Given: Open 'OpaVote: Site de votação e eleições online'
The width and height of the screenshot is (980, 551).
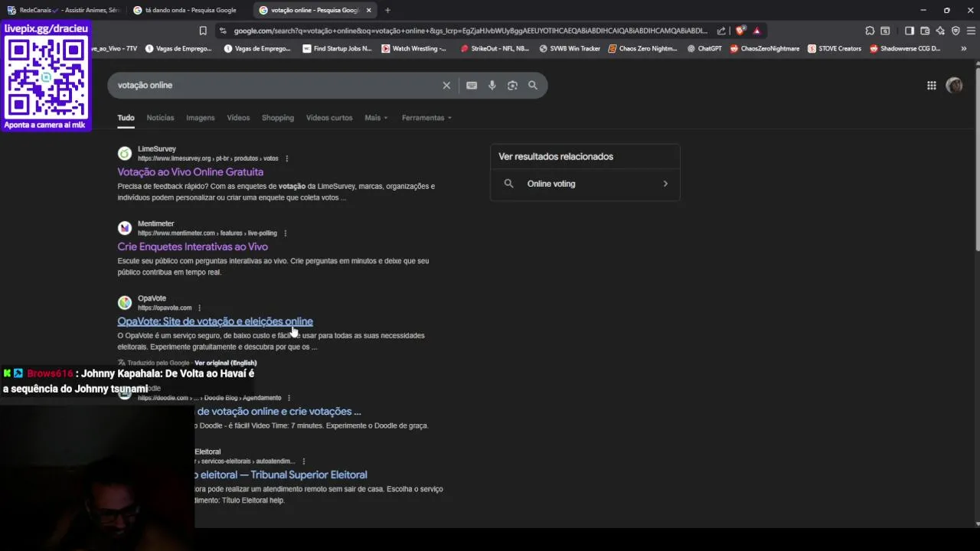Looking at the screenshot, I should (x=215, y=321).
